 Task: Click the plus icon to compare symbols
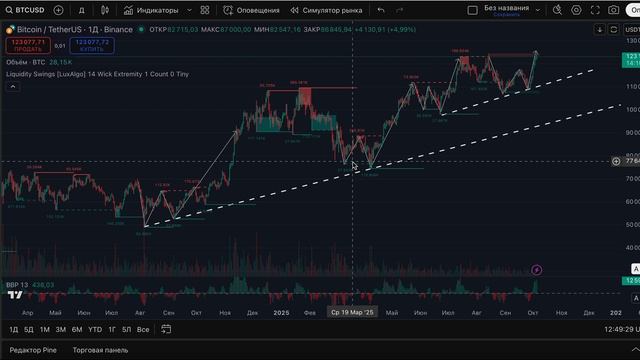point(58,10)
